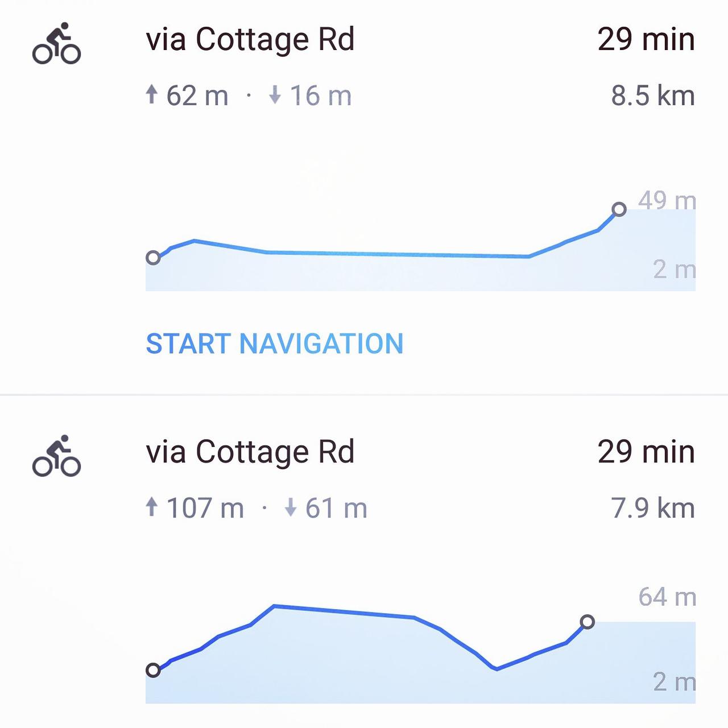Tap the cycling icon of the 7.9 km route
The image size is (728, 728).
tap(56, 456)
